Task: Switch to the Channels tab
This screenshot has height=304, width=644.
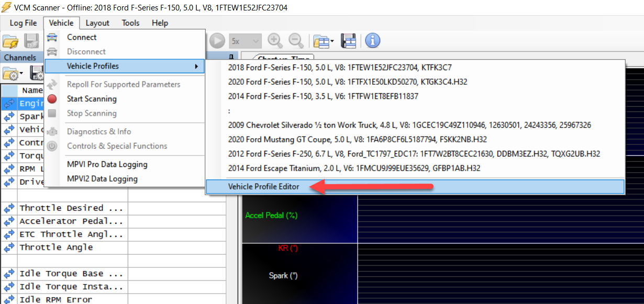Action: (21, 58)
